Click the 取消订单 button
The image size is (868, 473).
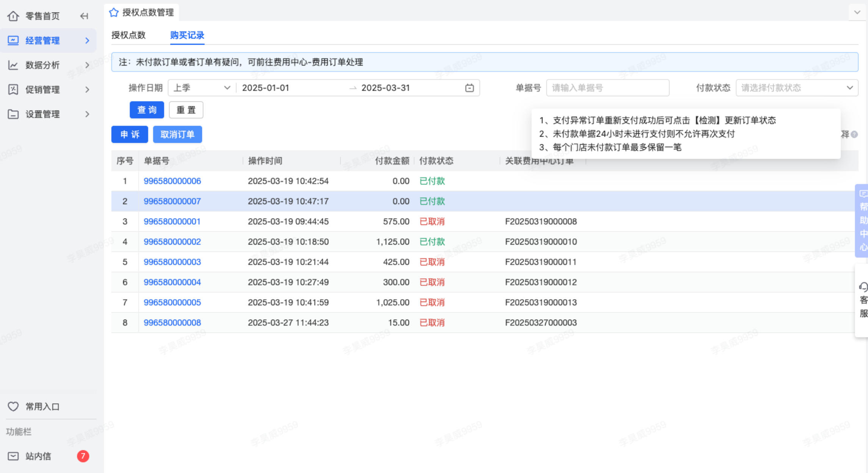click(x=177, y=134)
